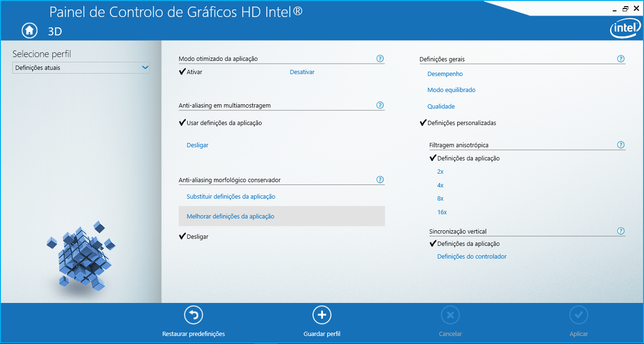The height and width of the screenshot is (344, 644).
Task: Open help for Filtragem anisotrópica
Action: click(x=621, y=145)
